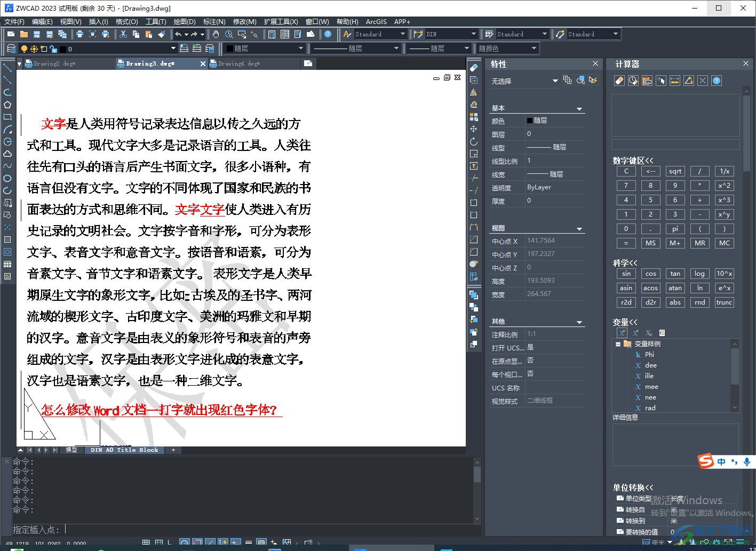Collapse the 基本 section in Properties
The width and height of the screenshot is (756, 551).
[579, 109]
